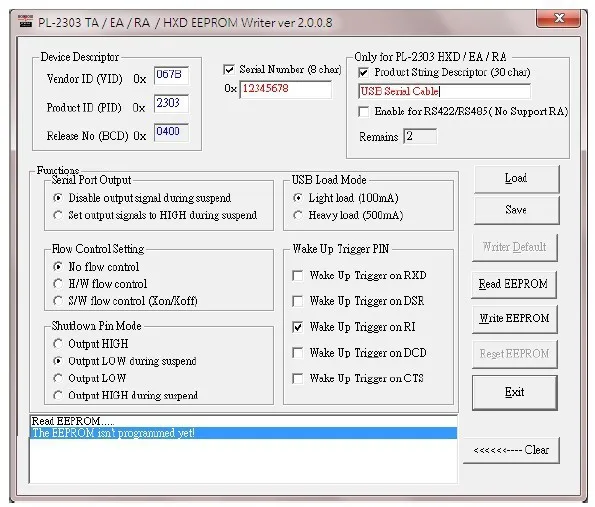
Task: Click the Load button
Action: pos(516,178)
